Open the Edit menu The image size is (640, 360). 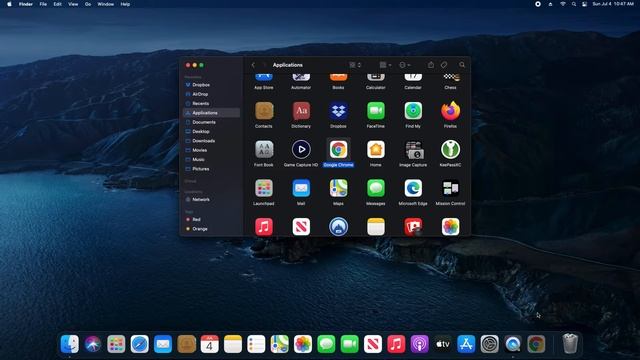(x=58, y=4)
